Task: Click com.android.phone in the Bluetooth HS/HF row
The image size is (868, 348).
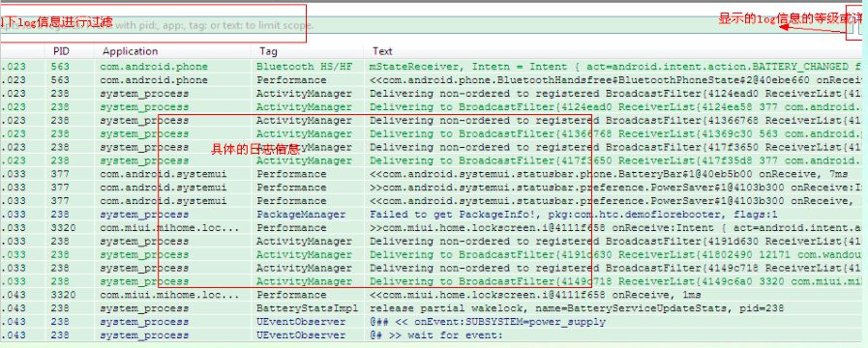Action: coord(154,67)
